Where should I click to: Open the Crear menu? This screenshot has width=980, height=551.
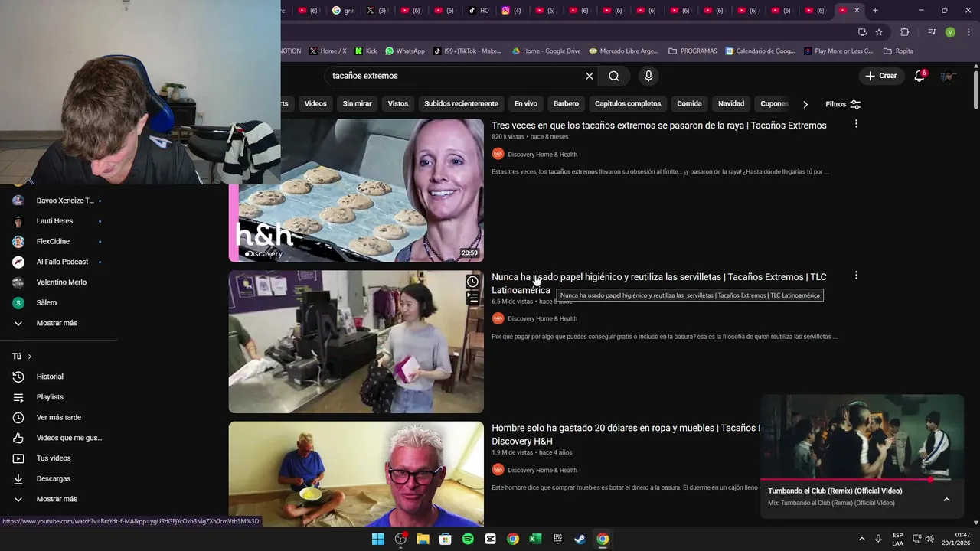point(880,76)
